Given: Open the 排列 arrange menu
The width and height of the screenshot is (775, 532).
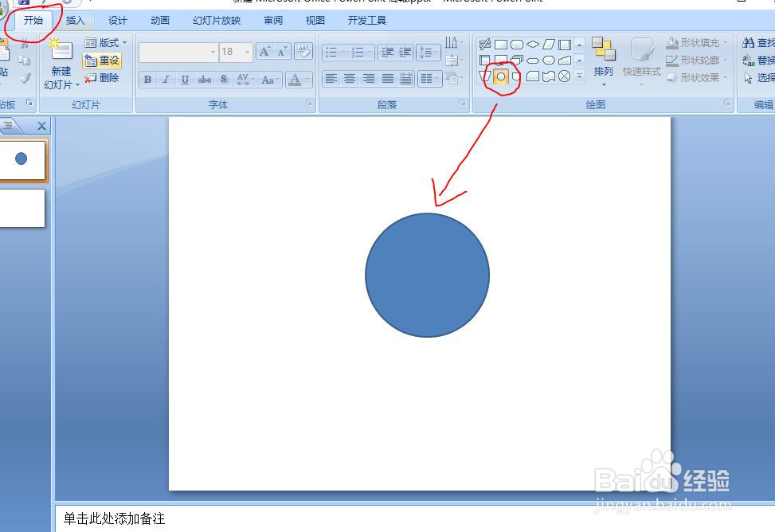Looking at the screenshot, I should [x=603, y=62].
